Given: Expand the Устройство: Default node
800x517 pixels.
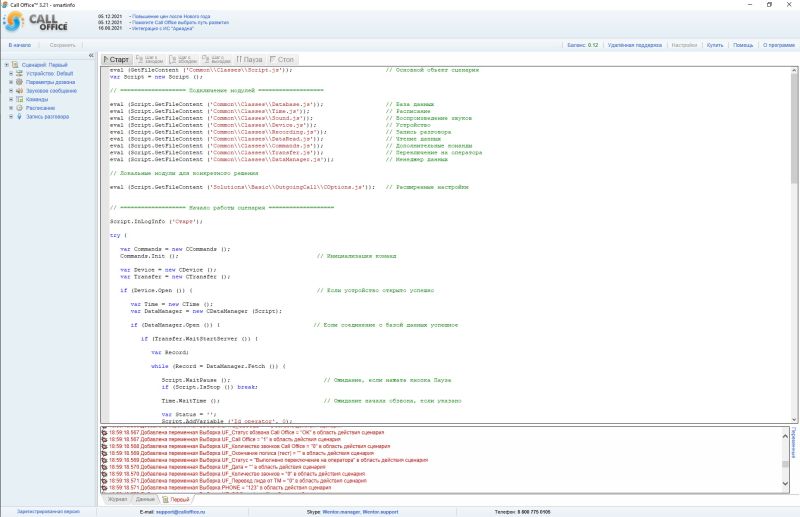Looking at the screenshot, I should point(11,73).
